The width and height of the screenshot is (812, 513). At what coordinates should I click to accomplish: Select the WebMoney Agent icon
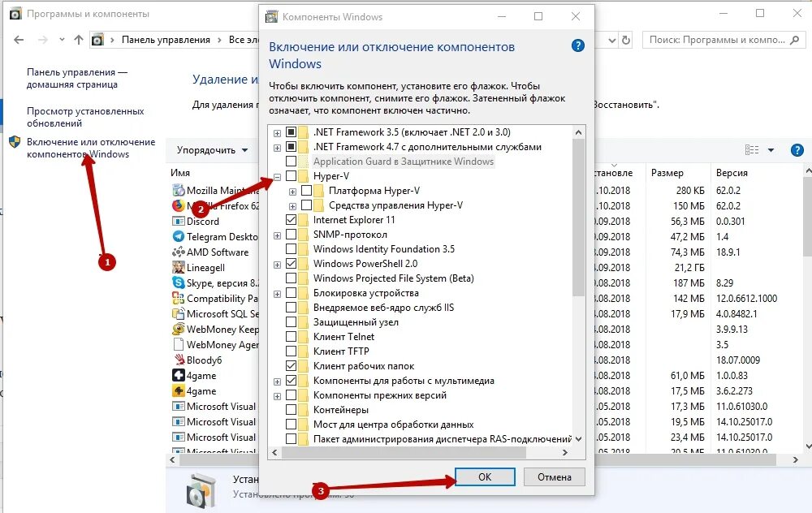(178, 344)
